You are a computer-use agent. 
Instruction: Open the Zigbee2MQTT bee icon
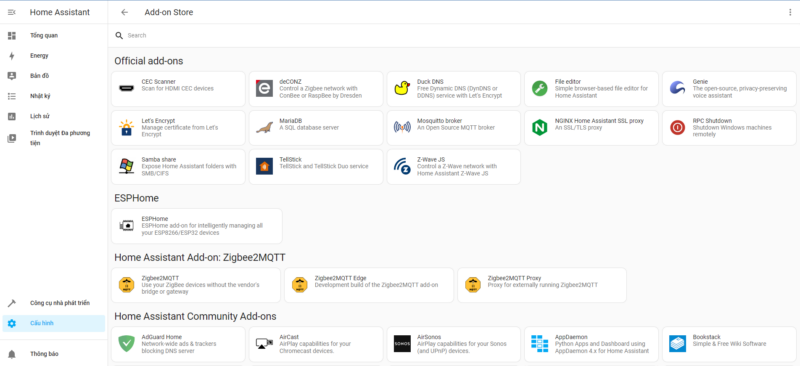tap(126, 284)
